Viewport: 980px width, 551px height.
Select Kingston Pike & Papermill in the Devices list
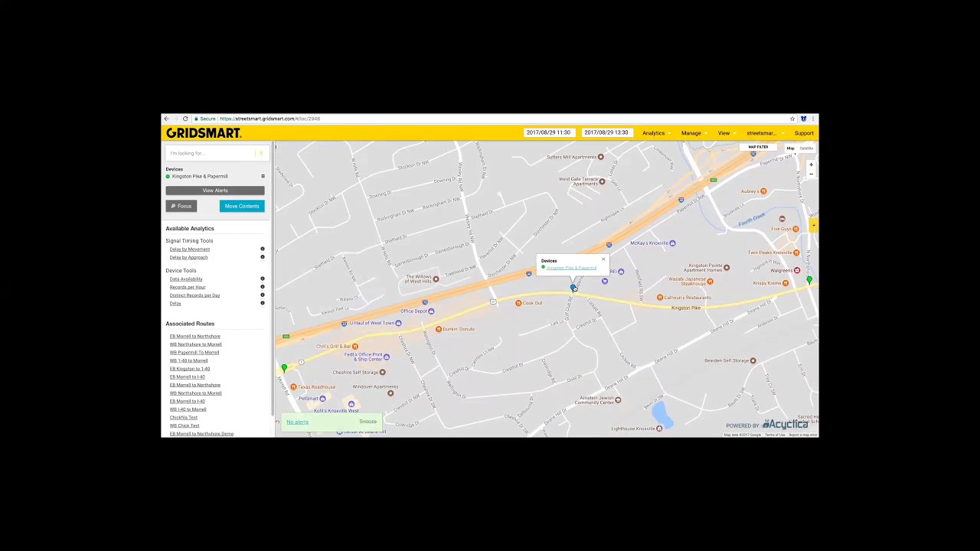pyautogui.click(x=200, y=176)
